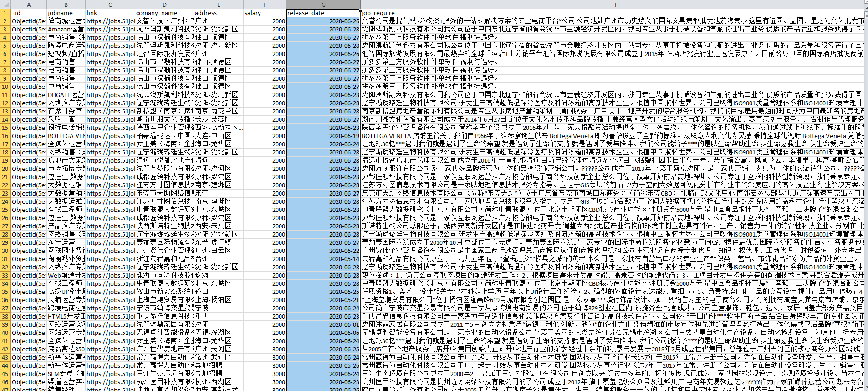868x391 pixels.
Task: Select row header number 20
Action: pyautogui.click(x=5, y=169)
